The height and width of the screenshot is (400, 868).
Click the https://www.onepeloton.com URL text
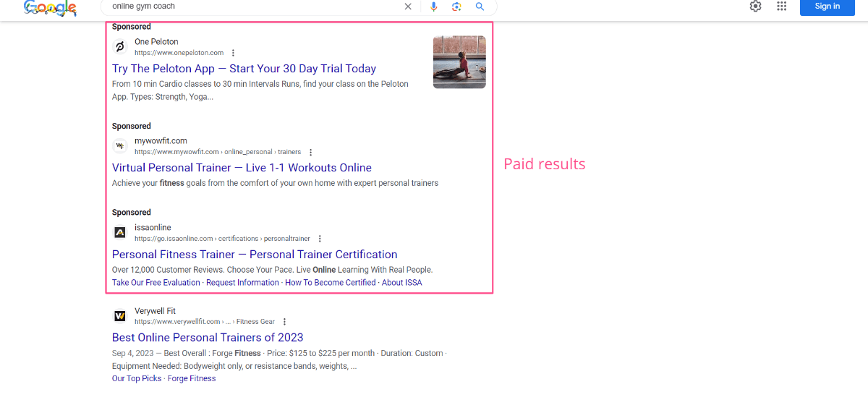(x=179, y=53)
